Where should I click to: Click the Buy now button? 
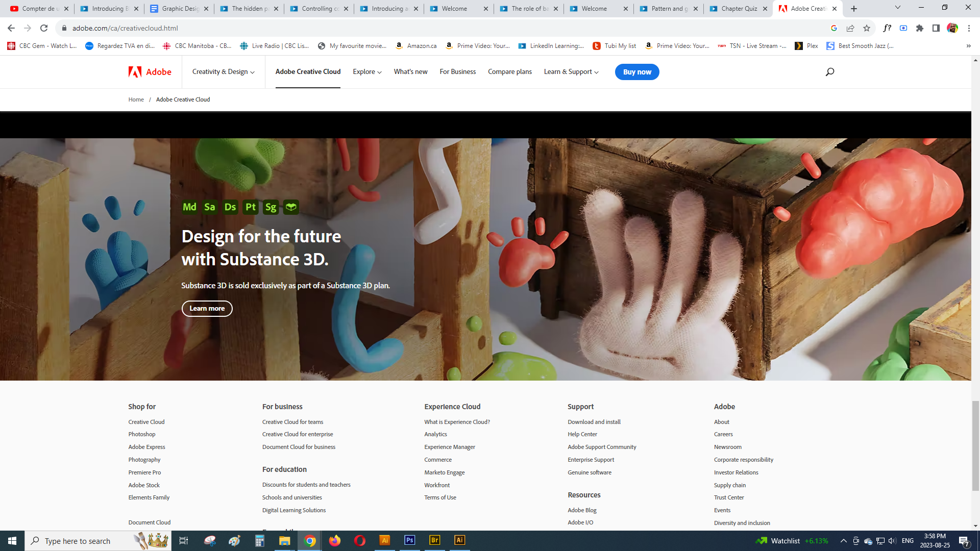pos(636,72)
